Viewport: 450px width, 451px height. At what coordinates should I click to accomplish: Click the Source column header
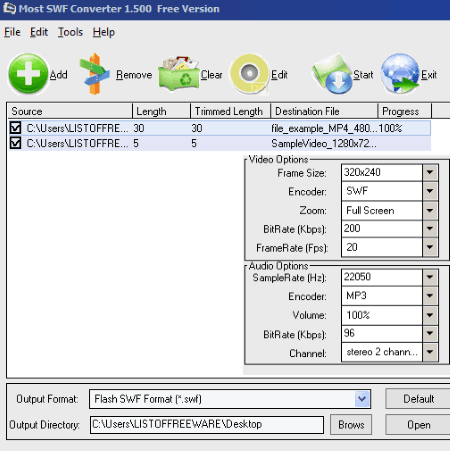pos(70,111)
